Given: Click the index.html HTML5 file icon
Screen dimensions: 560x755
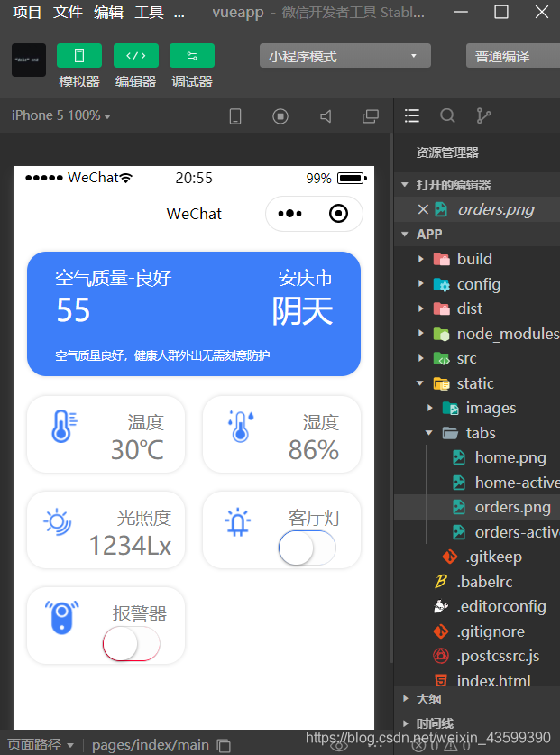Looking at the screenshot, I should point(441,681).
